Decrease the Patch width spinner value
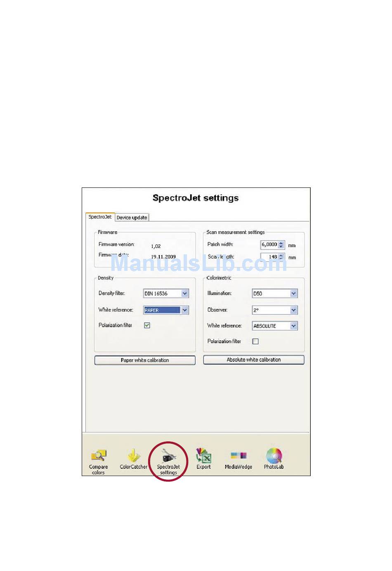The width and height of the screenshot is (392, 571). pos(281,246)
